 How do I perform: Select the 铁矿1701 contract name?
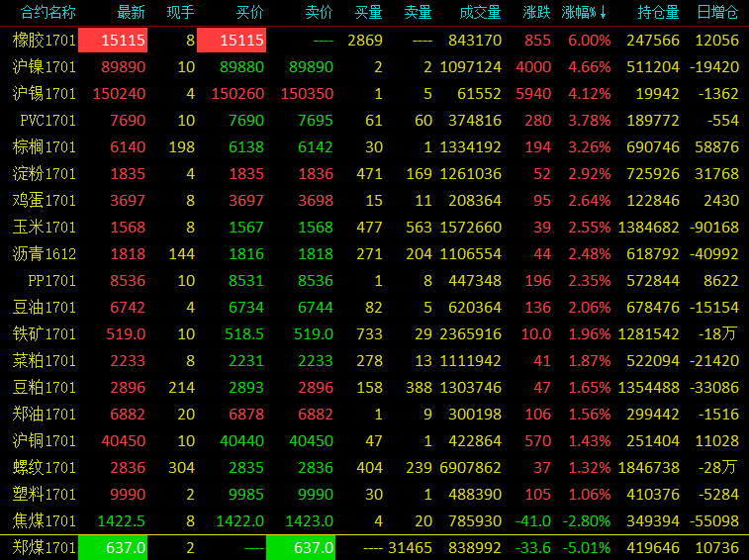click(45, 333)
